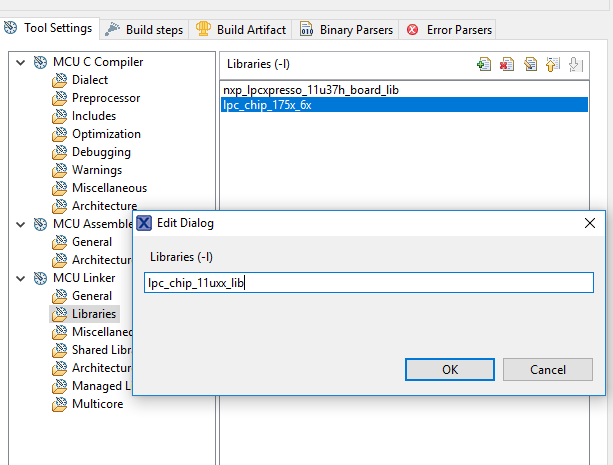Select lpc_chip_175x_6x library entry
Image resolution: width=613 pixels, height=465 pixels.
(x=404, y=105)
